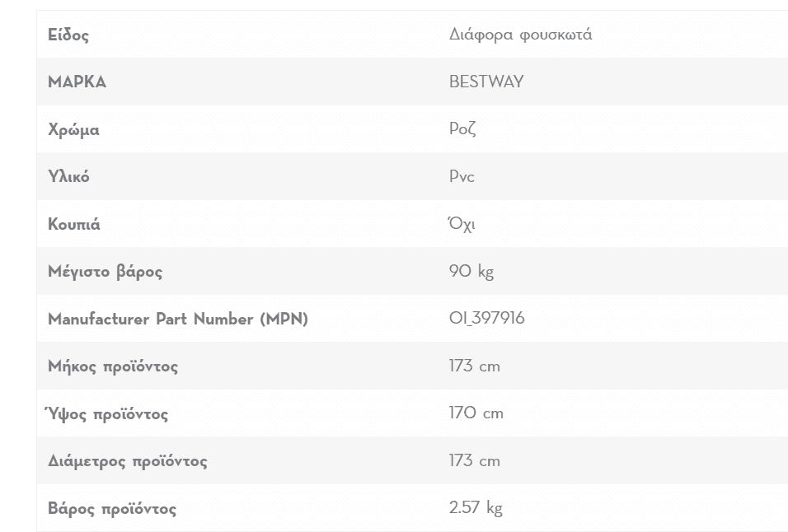Click the Ύψος προϊόντος label
Screen dimensions: 788x532
click(x=106, y=413)
